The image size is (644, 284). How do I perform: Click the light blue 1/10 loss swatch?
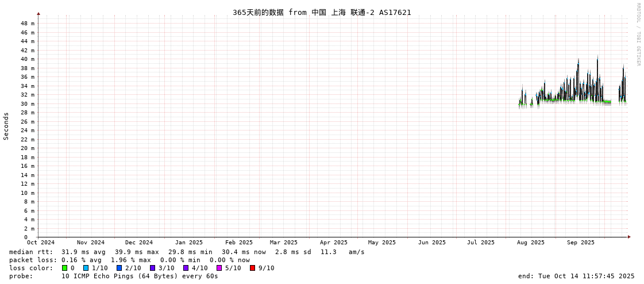86,268
